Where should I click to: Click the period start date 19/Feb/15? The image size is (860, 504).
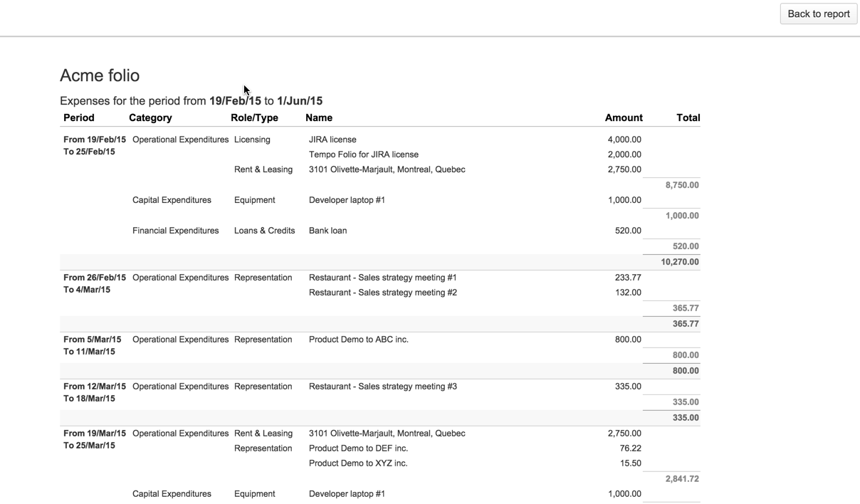pyautogui.click(x=235, y=100)
